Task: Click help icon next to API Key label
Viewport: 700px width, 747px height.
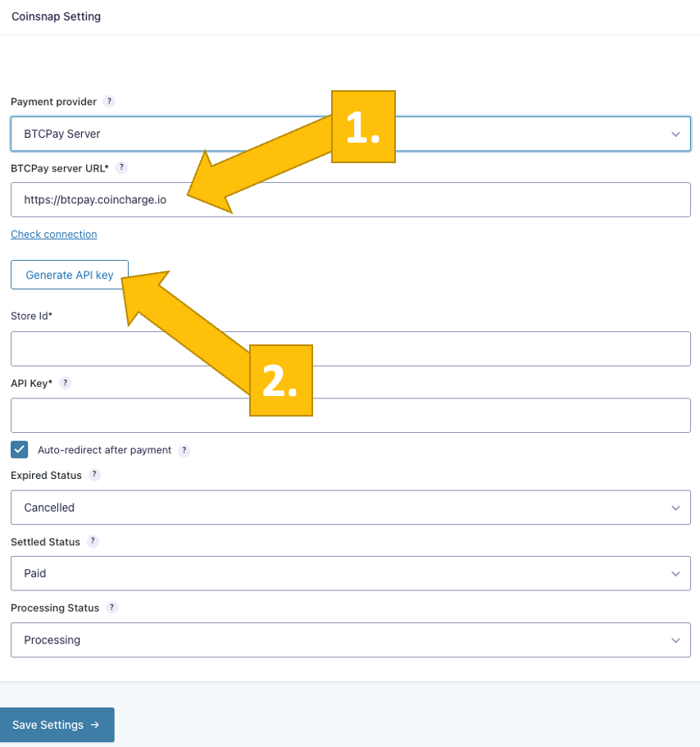Action: (x=66, y=383)
